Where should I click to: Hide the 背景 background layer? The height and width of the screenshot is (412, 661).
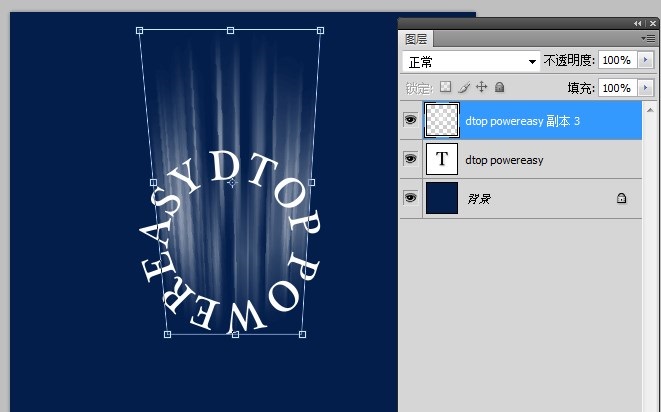click(410, 198)
